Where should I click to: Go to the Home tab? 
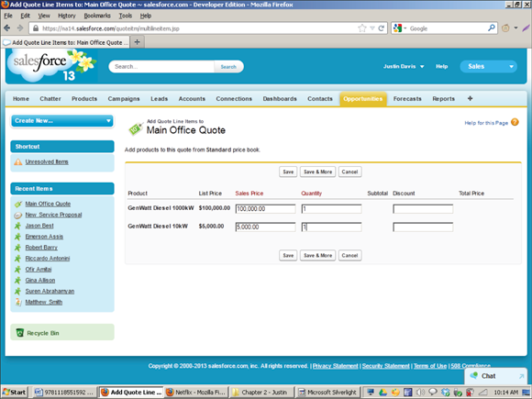point(21,99)
